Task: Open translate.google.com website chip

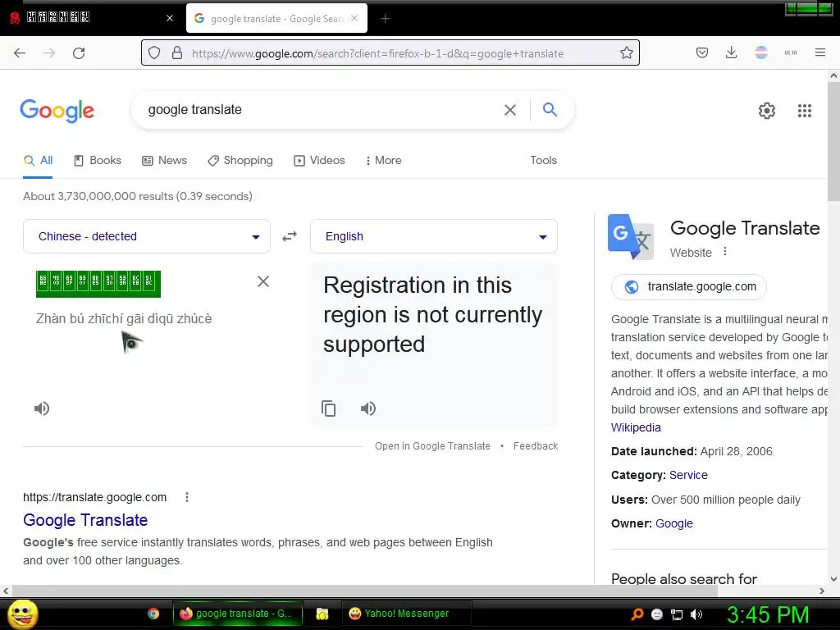Action: point(689,286)
